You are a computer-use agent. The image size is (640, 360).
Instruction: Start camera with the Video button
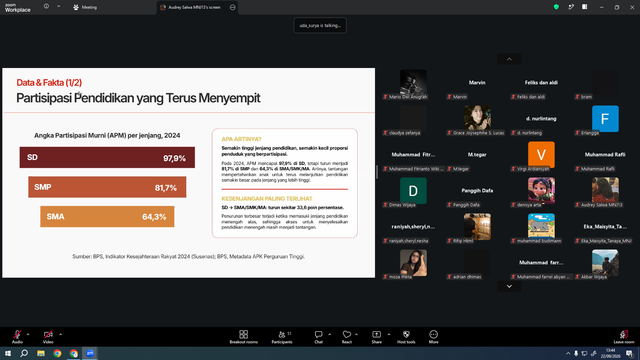48,337
